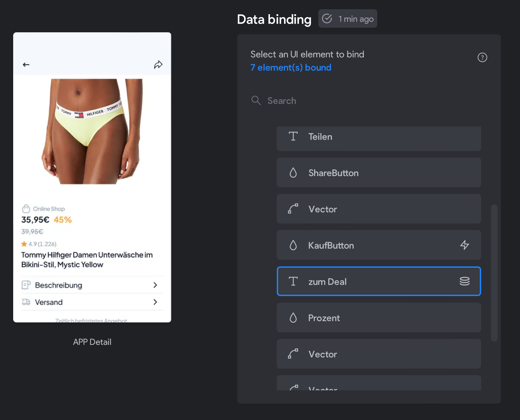Select the Prozent element label
The image size is (520, 420).
click(324, 318)
